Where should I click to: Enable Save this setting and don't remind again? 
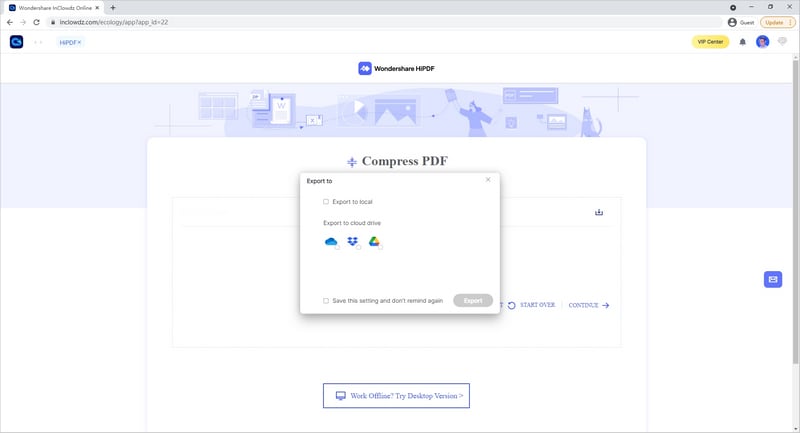point(326,301)
